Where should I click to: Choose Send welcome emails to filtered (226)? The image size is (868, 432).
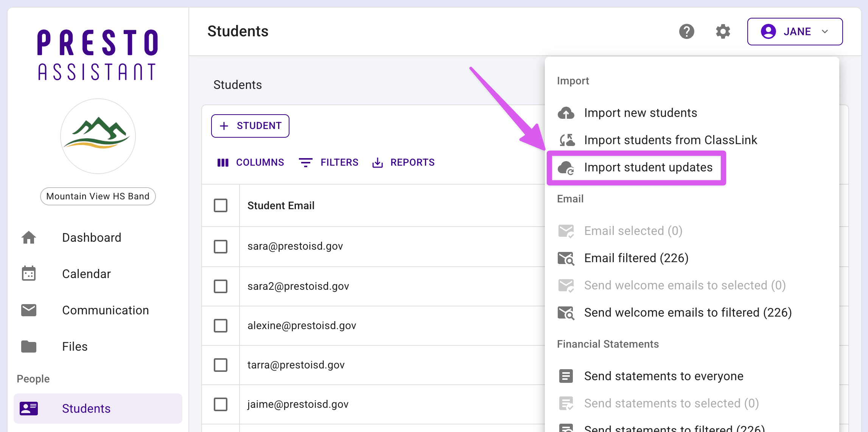coord(688,312)
